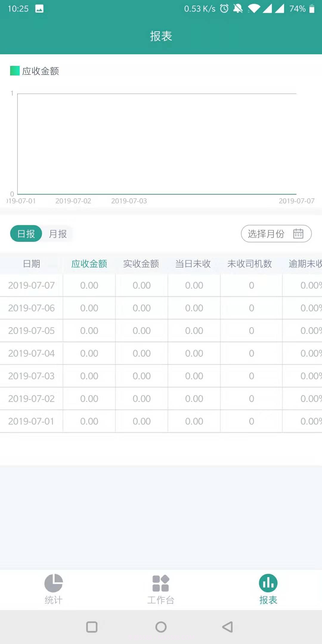Tap table row date 2019-07-07
Viewport: 322px width, 644px height.
click(31, 285)
